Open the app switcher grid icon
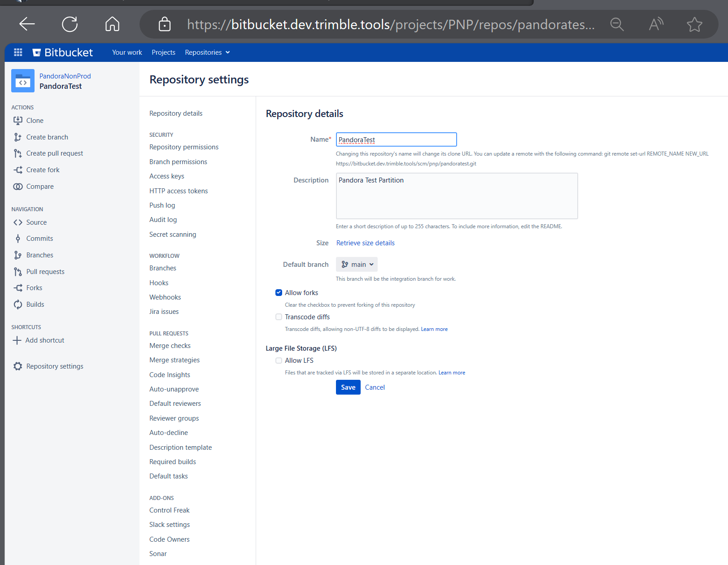 [18, 52]
